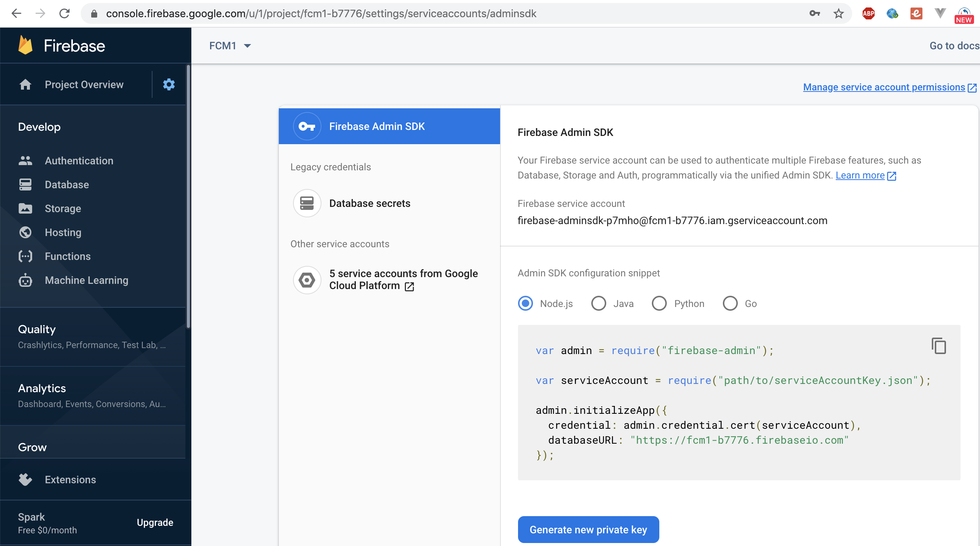Copy the Admin SDK code snippet
The width and height of the screenshot is (980, 546).
click(x=939, y=346)
